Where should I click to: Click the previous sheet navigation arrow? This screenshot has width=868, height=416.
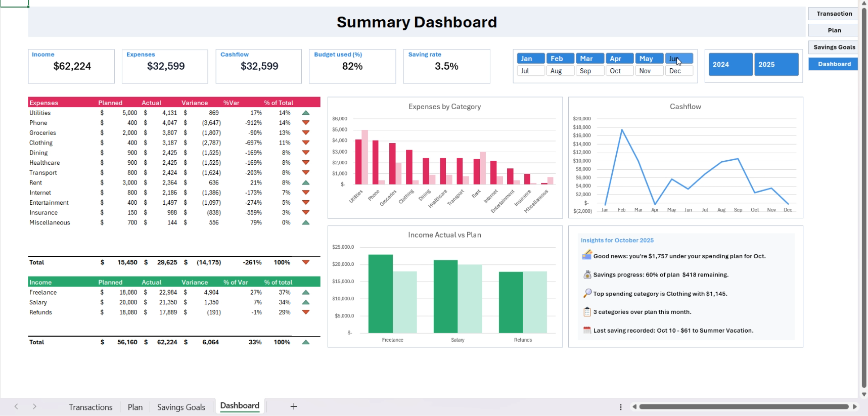pos(16,406)
